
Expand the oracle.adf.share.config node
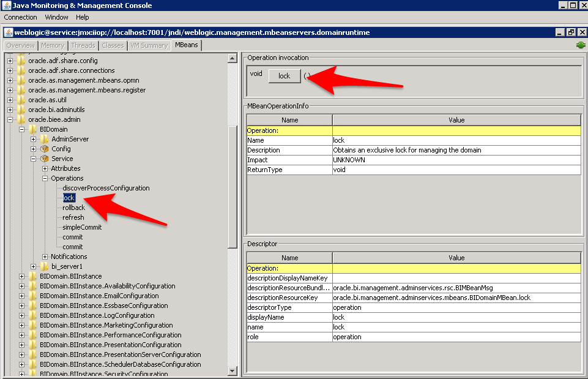(x=10, y=61)
